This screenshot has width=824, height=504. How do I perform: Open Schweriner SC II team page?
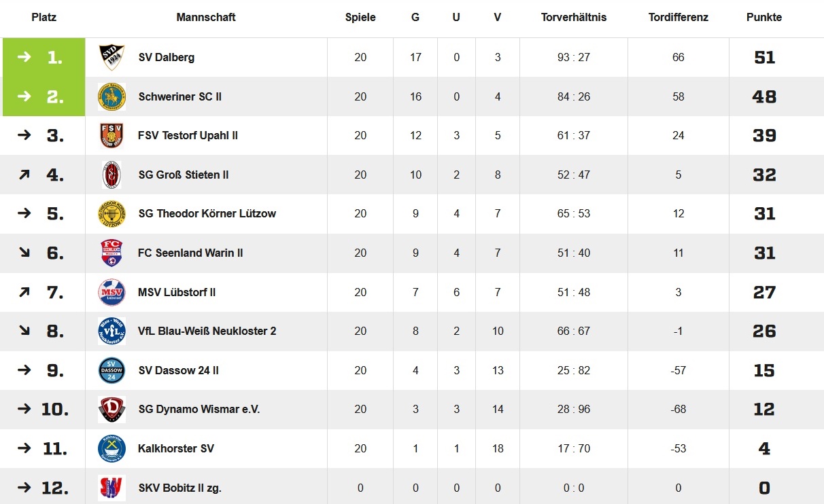click(x=180, y=96)
